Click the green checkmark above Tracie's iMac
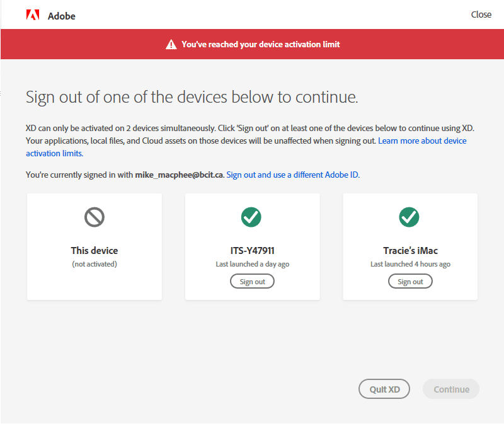This screenshot has width=504, height=426. click(x=409, y=217)
